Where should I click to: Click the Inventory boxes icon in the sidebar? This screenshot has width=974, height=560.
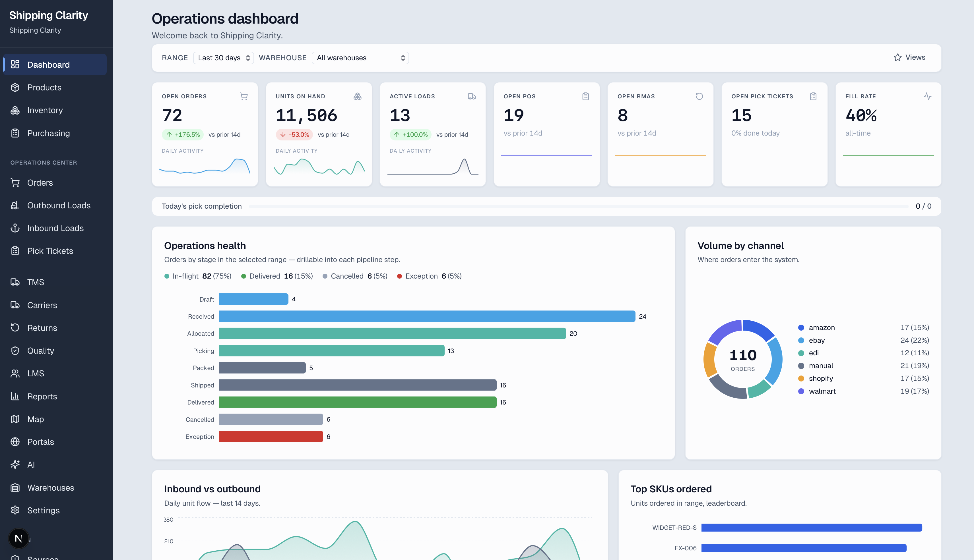[15, 110]
